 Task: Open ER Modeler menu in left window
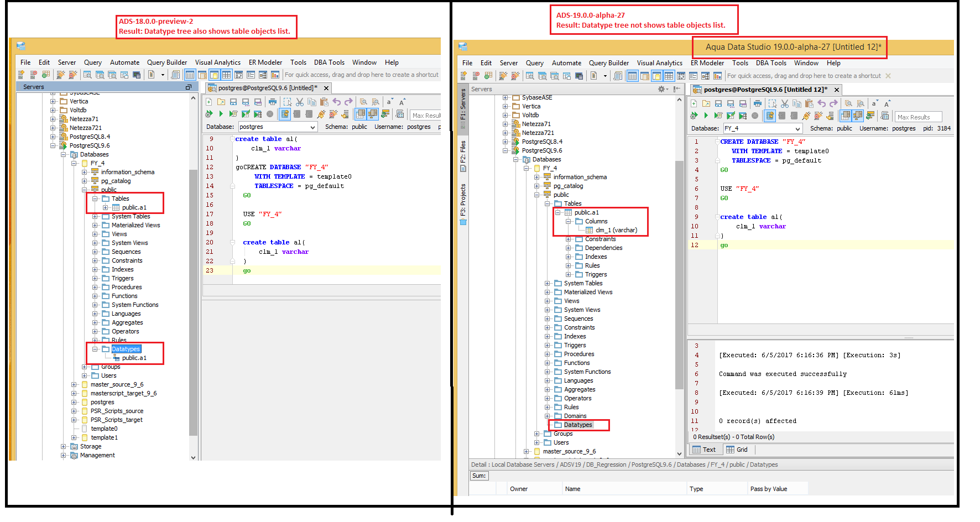[265, 62]
